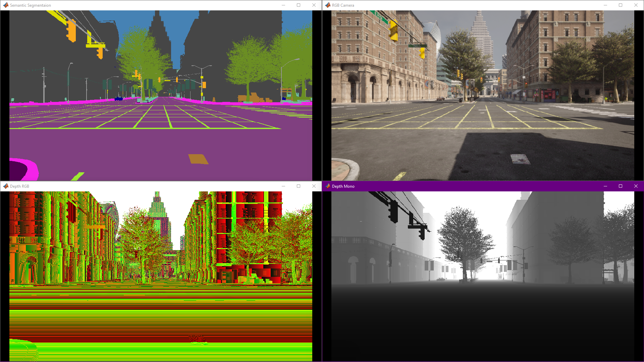The width and height of the screenshot is (644, 362).
Task: Close the Semantic Segmentation window
Action: (x=314, y=5)
